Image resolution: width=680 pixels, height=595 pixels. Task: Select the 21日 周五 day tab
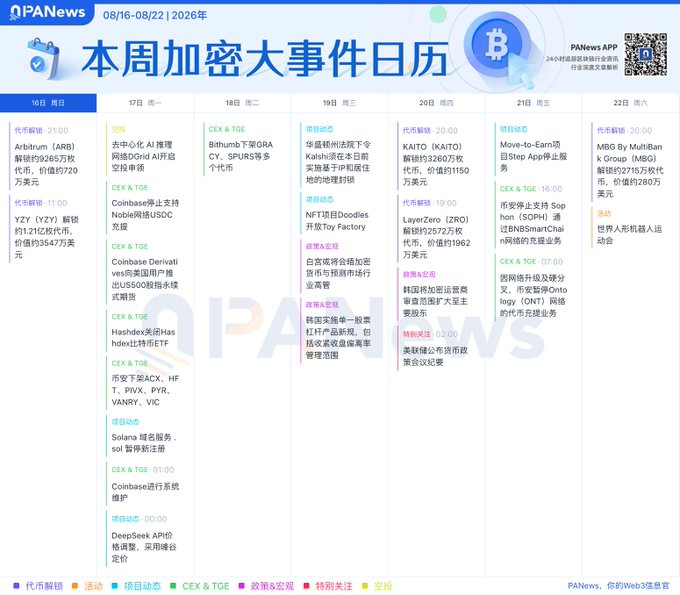(533, 103)
